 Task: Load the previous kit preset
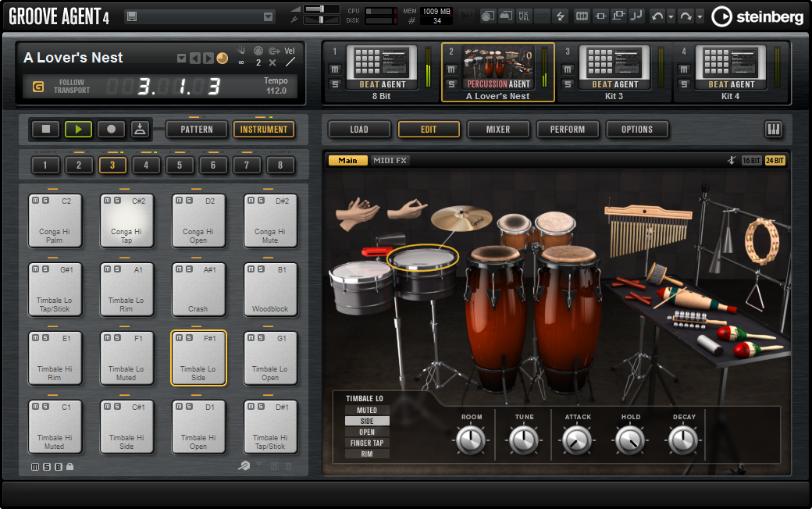[194, 58]
